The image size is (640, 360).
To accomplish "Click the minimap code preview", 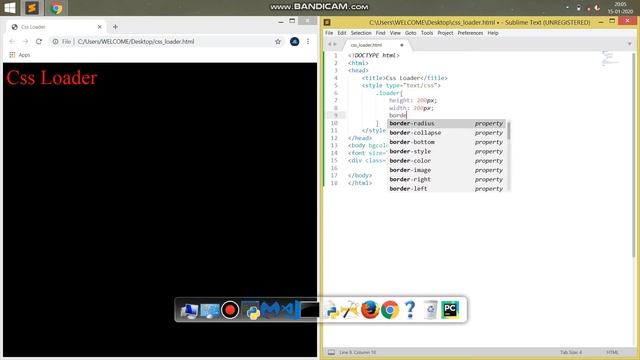I will click(x=610, y=58).
